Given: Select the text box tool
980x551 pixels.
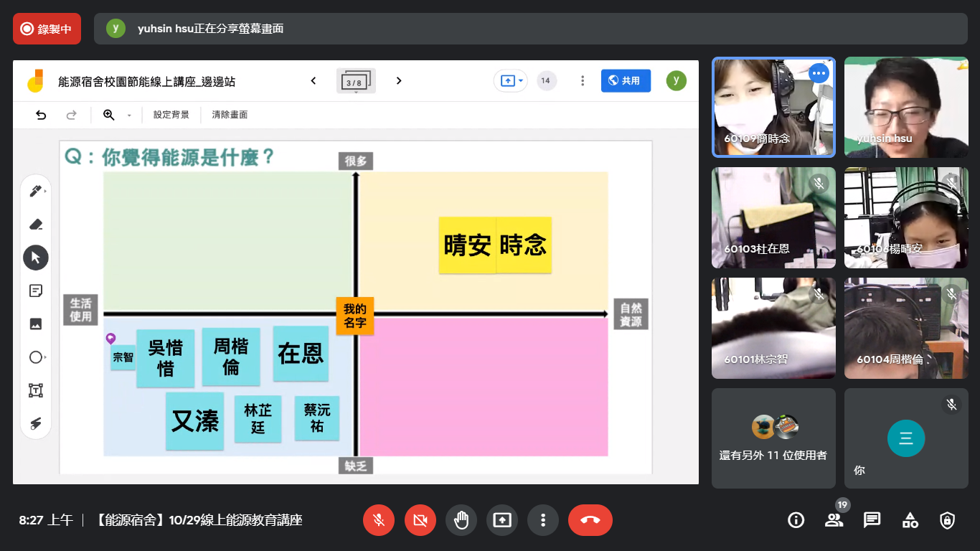Looking at the screenshot, I should tap(36, 390).
